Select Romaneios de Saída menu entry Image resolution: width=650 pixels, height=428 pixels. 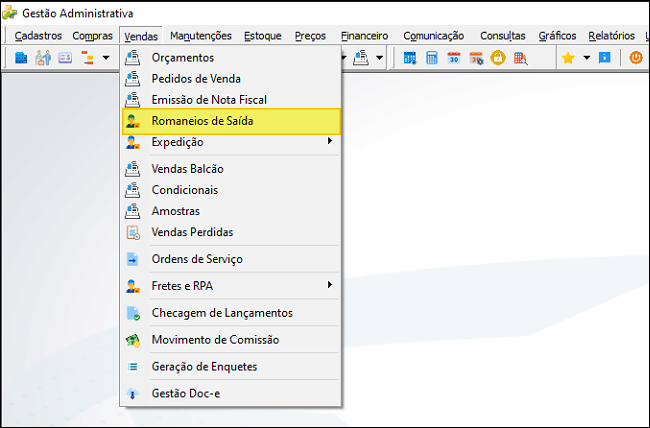tap(231, 121)
